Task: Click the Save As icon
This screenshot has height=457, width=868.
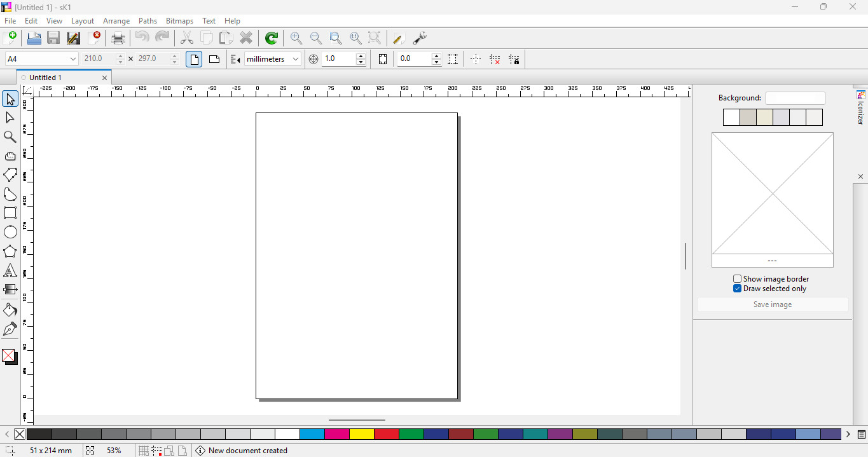Action: tap(74, 38)
